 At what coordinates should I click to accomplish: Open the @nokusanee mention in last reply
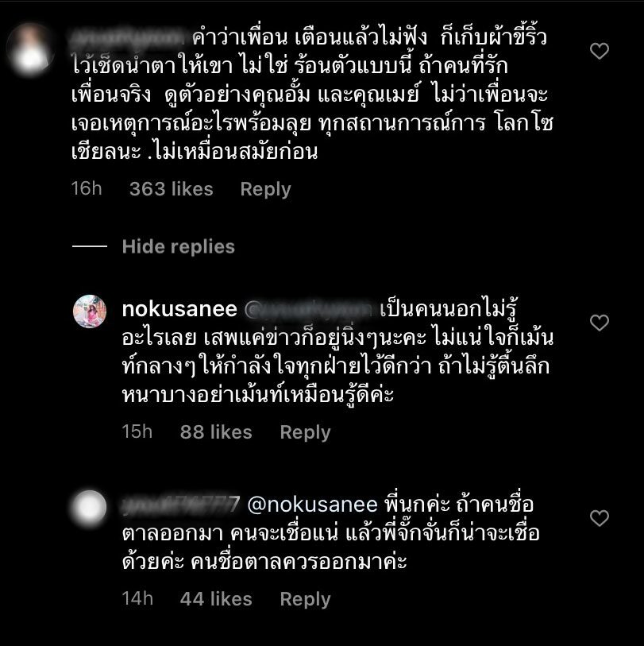pyautogui.click(x=312, y=505)
